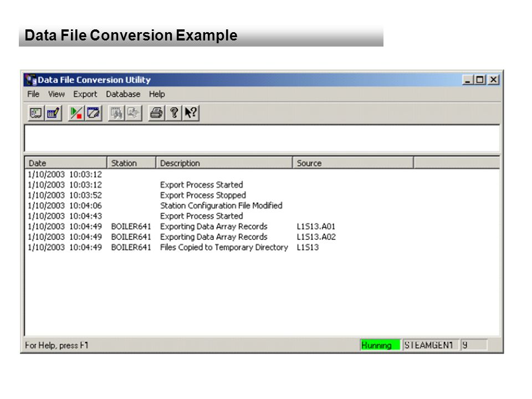This screenshot has width=532, height=399.
Task: Click the question mark About icon
Action: point(174,113)
